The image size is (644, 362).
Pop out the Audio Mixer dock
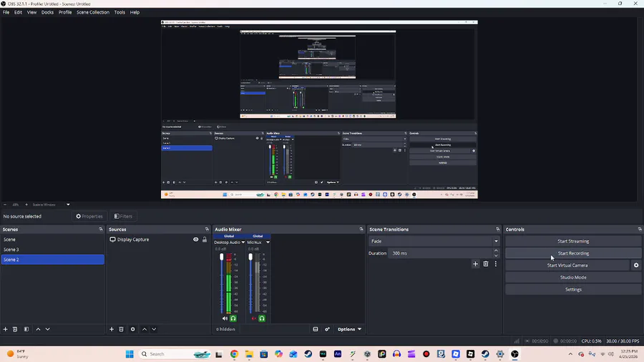(361, 230)
